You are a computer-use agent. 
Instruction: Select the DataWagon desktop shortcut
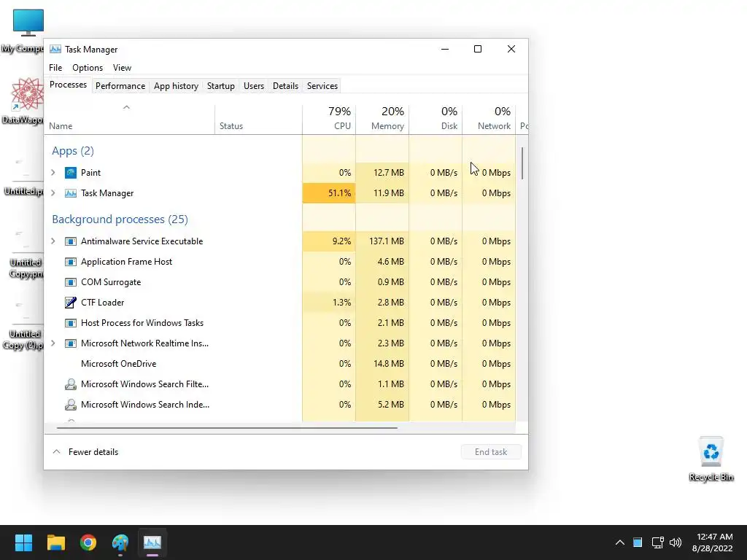coord(23,101)
